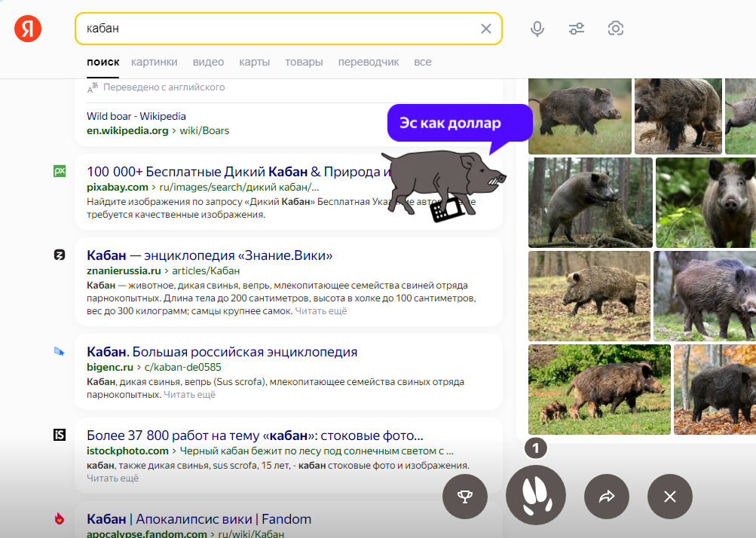
Task: Open the bigenc.ru domain link
Action: pyautogui.click(x=110, y=368)
